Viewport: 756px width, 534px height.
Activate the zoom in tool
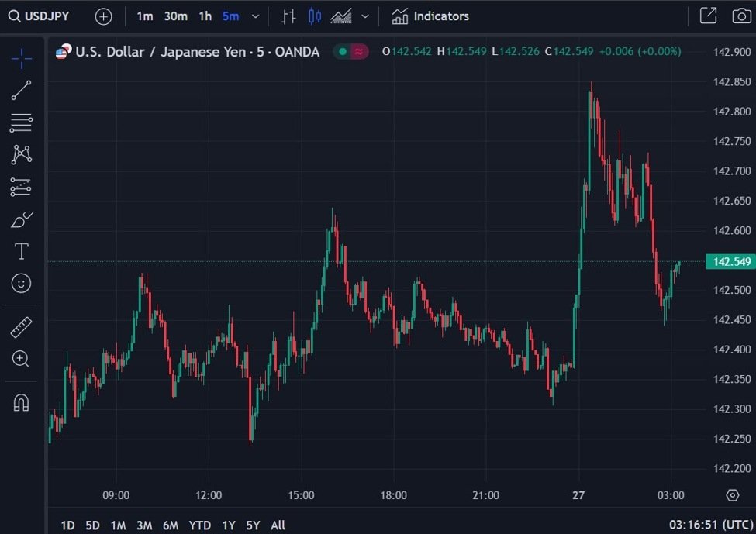(21, 359)
